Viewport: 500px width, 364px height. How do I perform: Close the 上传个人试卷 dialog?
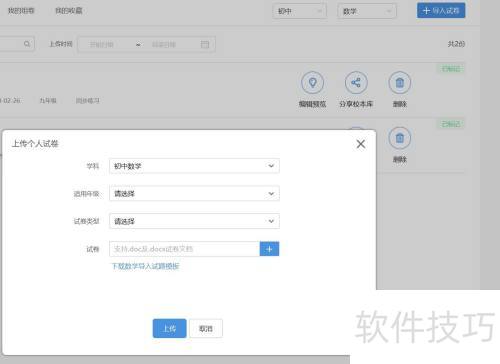click(x=361, y=144)
